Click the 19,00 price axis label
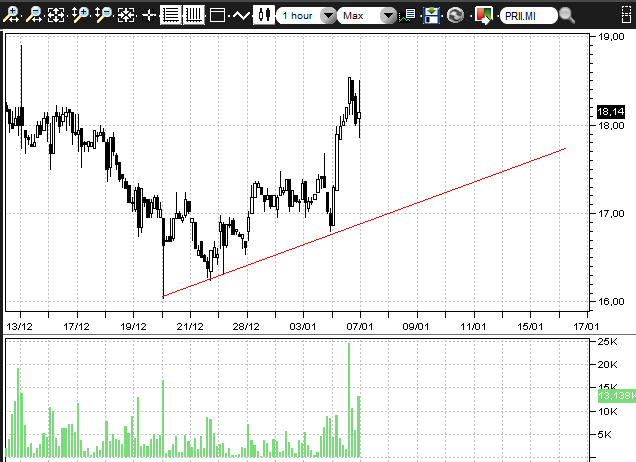636x462 pixels. pyautogui.click(x=611, y=37)
